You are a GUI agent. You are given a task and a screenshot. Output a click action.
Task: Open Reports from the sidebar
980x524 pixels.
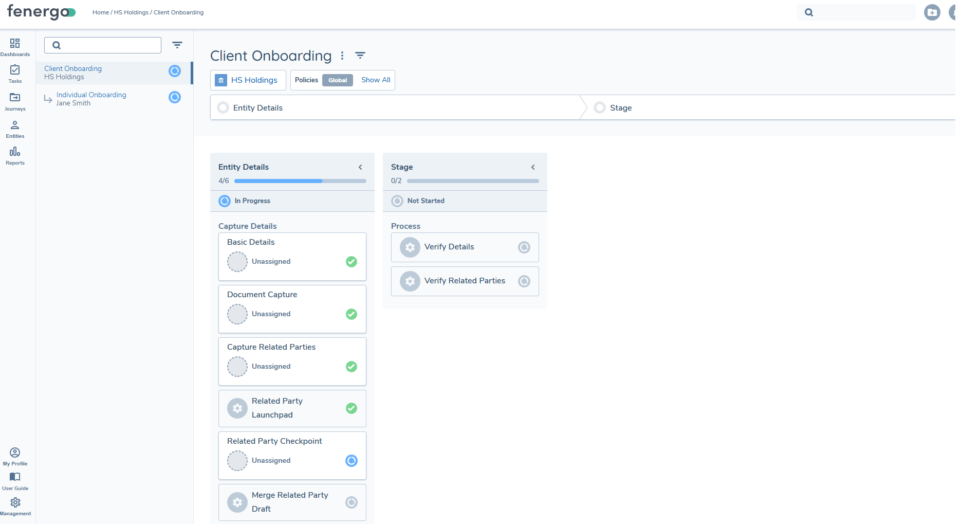pyautogui.click(x=15, y=155)
